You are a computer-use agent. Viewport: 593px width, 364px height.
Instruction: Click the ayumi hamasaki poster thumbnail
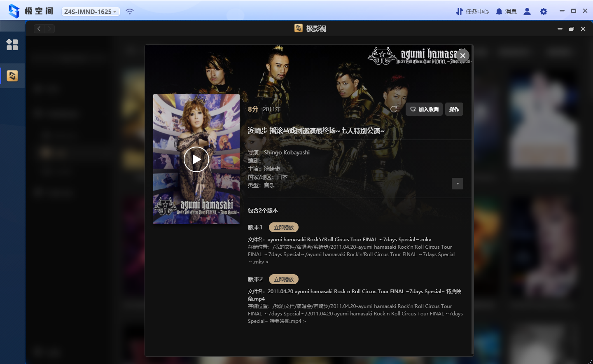[196, 159]
